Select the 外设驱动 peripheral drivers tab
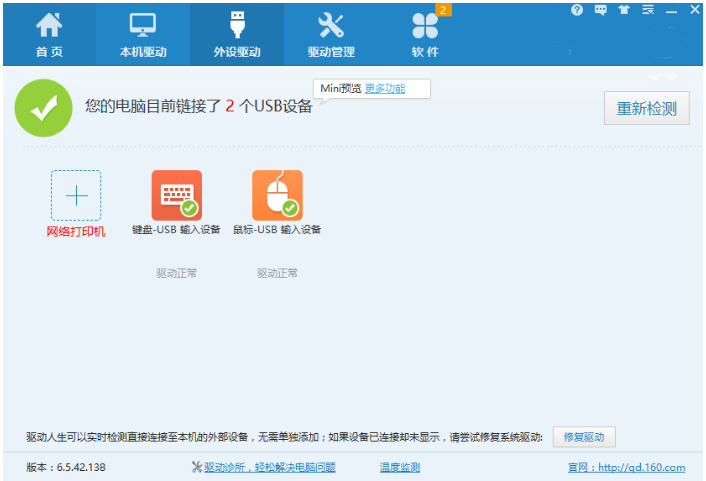The height and width of the screenshot is (481, 706). click(x=237, y=34)
